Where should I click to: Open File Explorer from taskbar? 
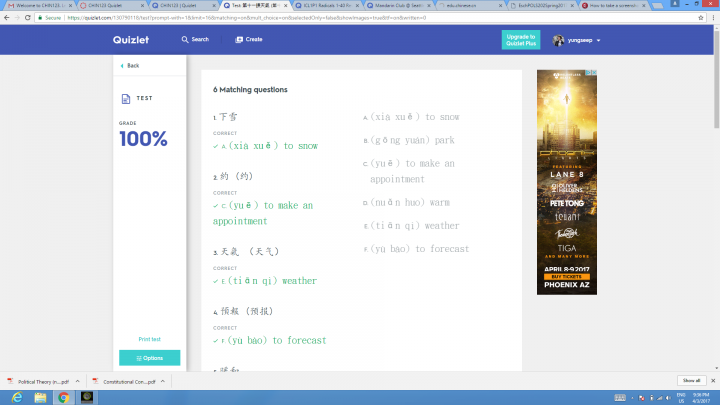40,397
